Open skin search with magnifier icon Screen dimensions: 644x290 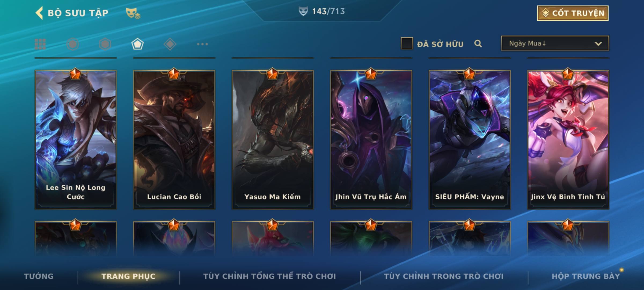click(478, 44)
